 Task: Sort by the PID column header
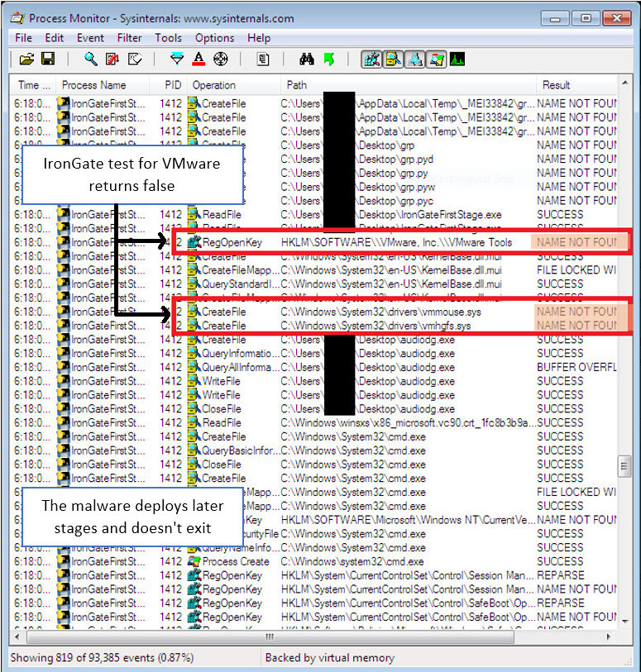coord(168,85)
